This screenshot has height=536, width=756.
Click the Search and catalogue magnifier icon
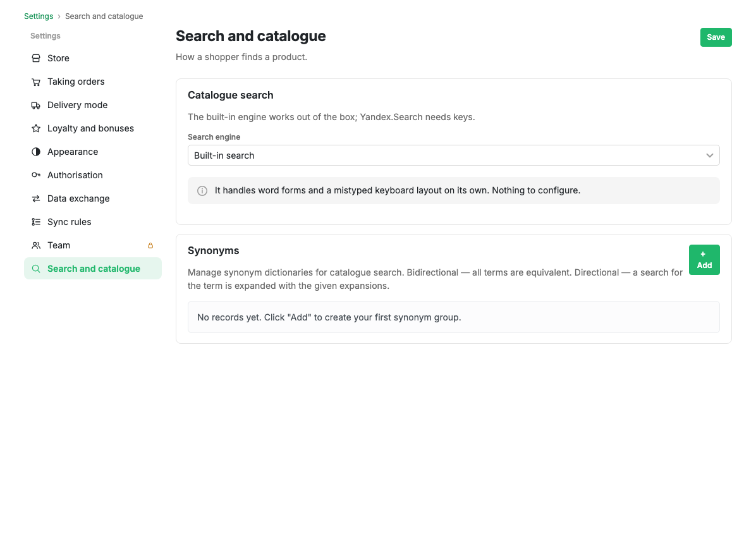[x=36, y=269]
